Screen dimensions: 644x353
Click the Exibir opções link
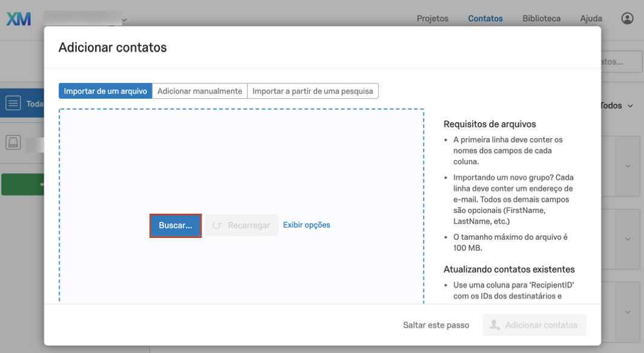(x=306, y=225)
